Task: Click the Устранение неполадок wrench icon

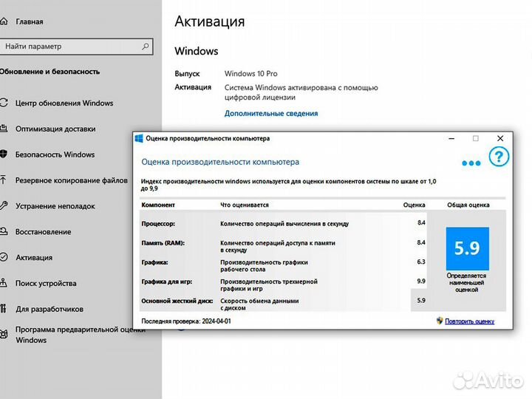Action: pos(4,206)
